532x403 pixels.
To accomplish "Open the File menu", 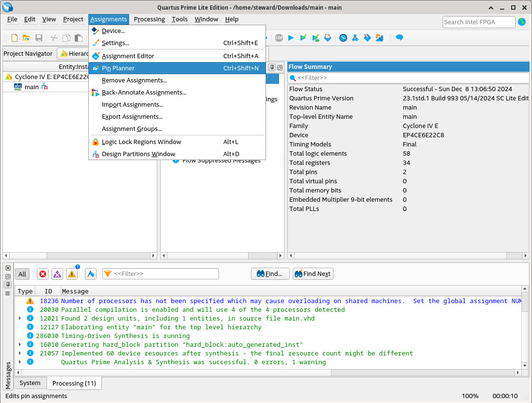I will click(12, 19).
